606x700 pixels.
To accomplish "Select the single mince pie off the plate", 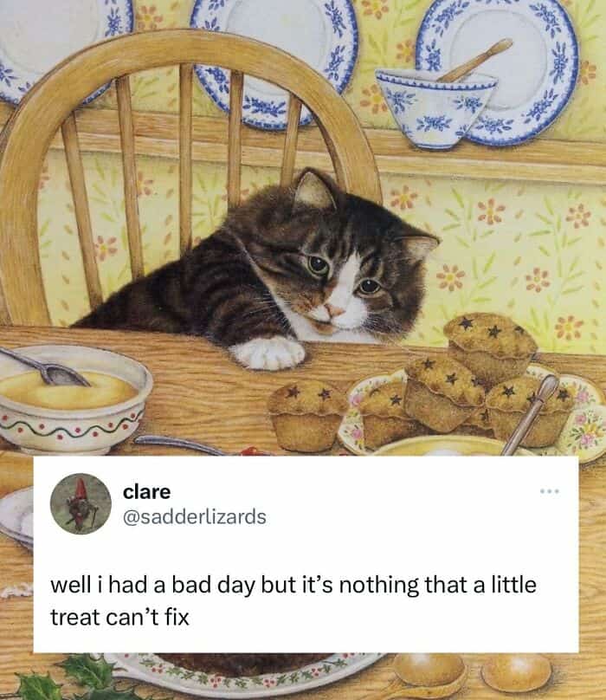I will (307, 415).
